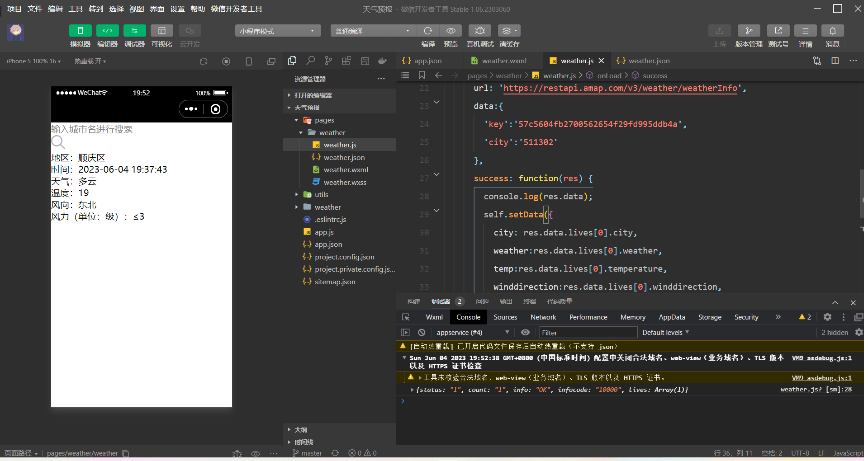Open the source control icon
The width and height of the screenshot is (868, 461).
(328, 61)
